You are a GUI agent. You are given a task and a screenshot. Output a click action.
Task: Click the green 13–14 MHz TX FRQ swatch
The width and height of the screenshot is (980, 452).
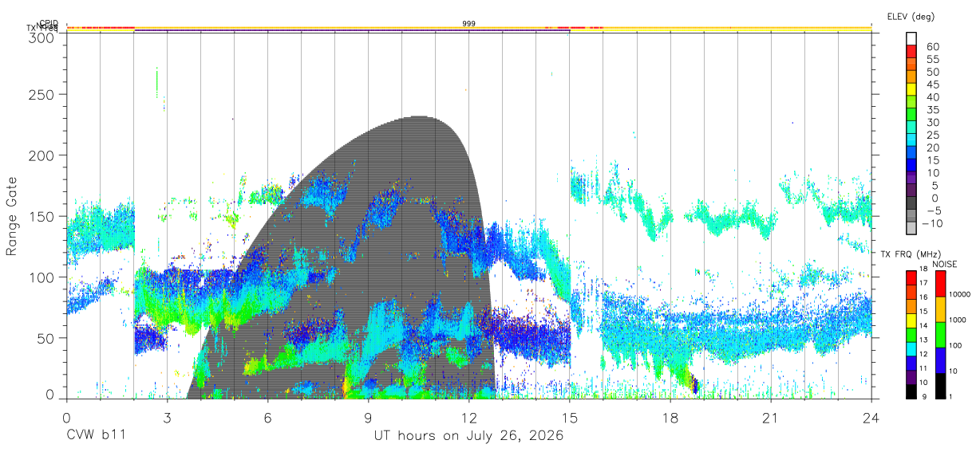pyautogui.click(x=911, y=334)
